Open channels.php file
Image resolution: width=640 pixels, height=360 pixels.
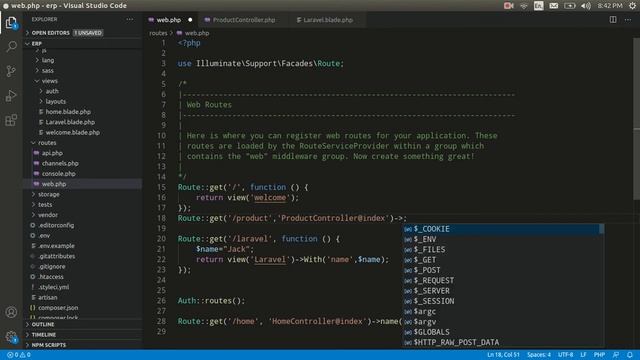tap(60, 163)
